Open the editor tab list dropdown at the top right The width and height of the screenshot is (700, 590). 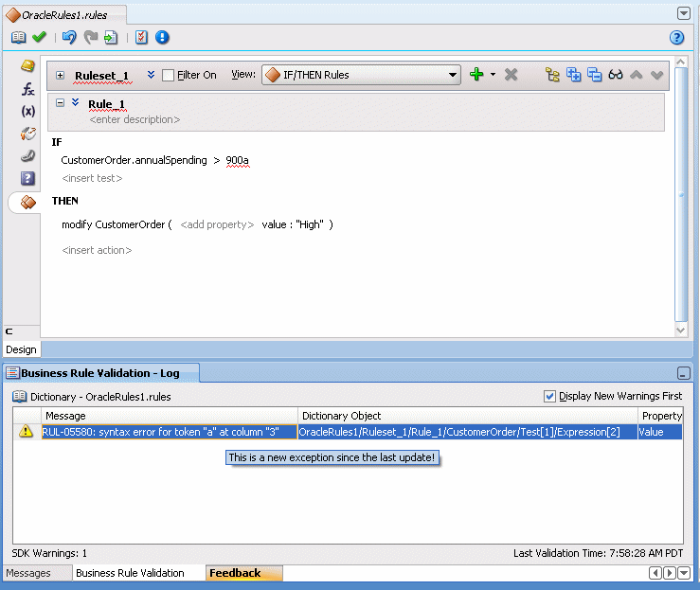pyautogui.click(x=684, y=13)
